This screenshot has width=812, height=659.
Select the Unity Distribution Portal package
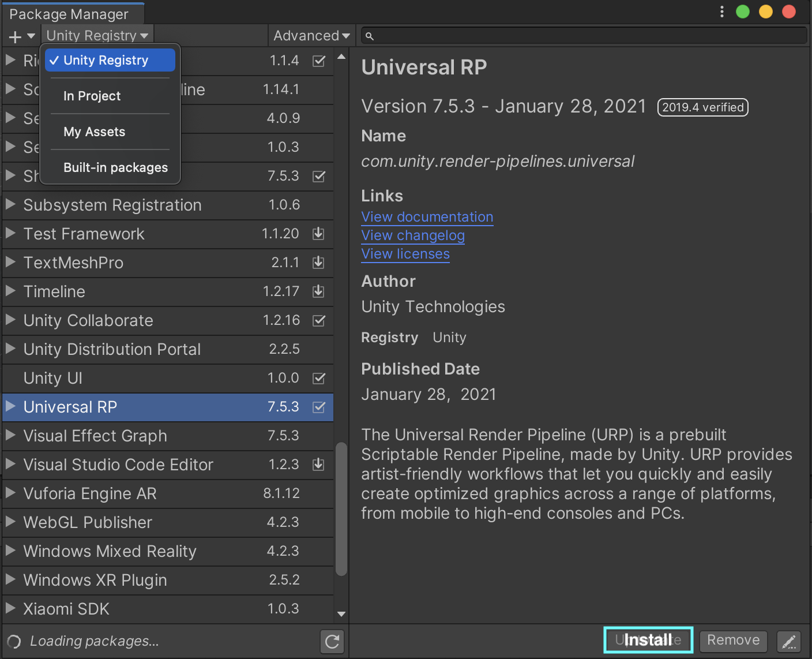pos(168,349)
